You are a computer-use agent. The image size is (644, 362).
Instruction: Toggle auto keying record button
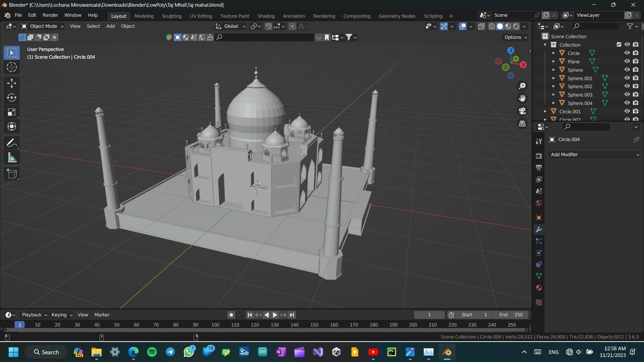click(231, 315)
